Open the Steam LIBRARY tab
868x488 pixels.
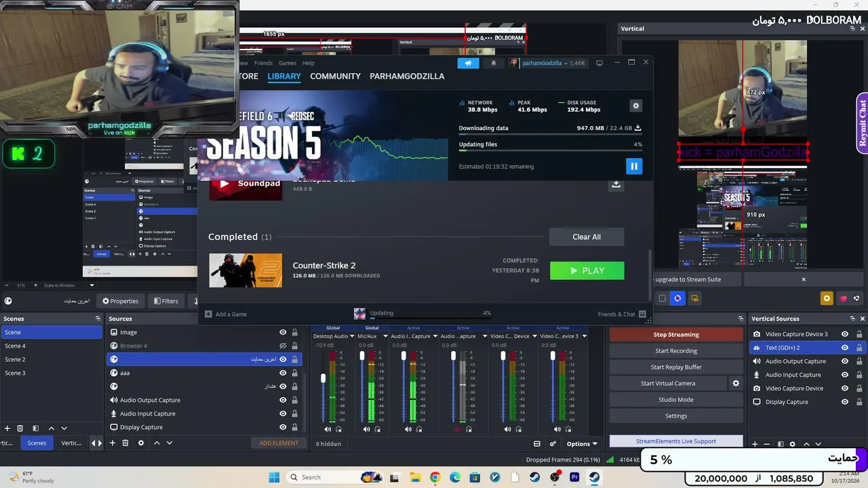[x=284, y=77]
